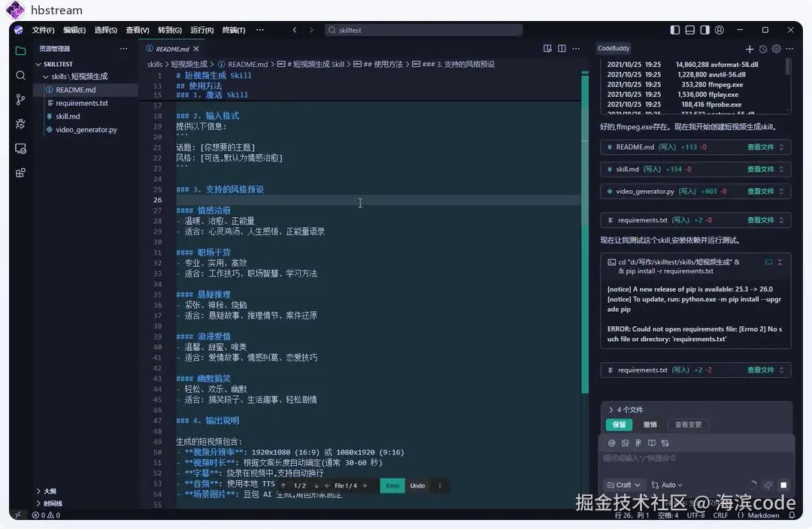Image resolution: width=812 pixels, height=529 pixels.
Task: Open the Craft model dropdown
Action: tap(623, 485)
